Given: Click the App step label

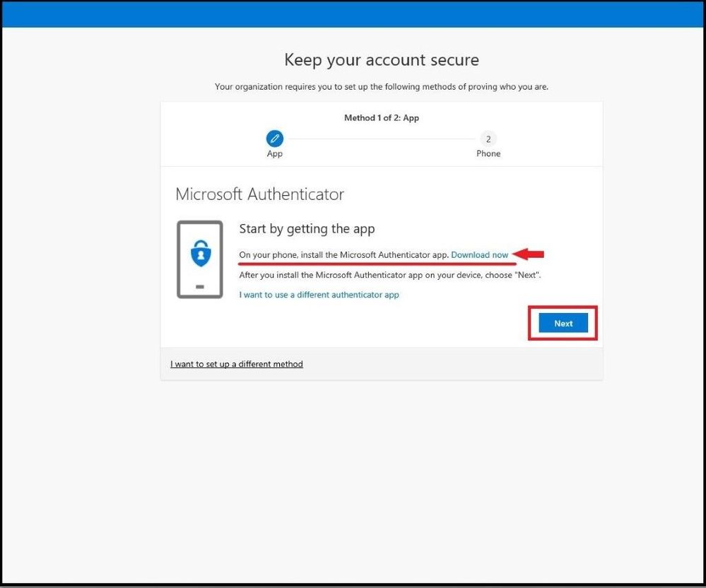Looking at the screenshot, I should [x=275, y=153].
